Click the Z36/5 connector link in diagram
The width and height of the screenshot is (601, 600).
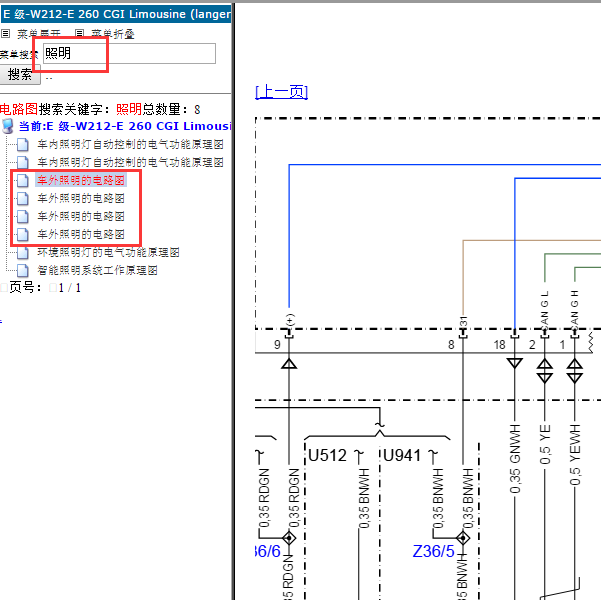433,551
